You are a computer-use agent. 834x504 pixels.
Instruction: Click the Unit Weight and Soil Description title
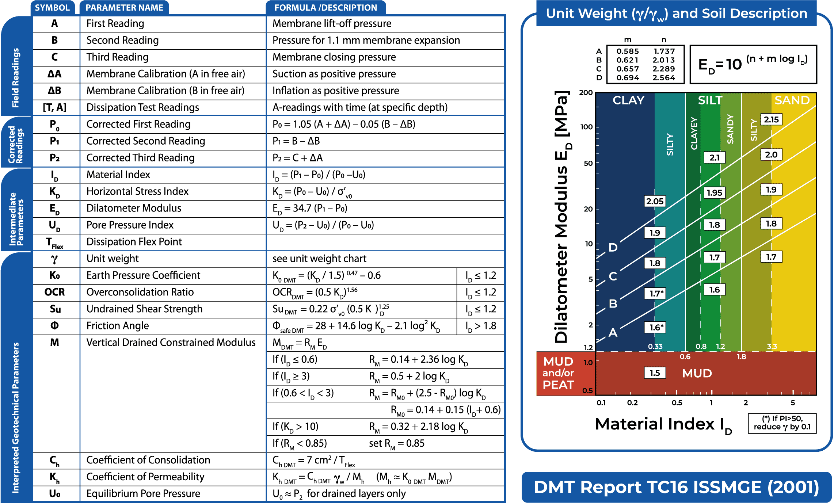676,14
